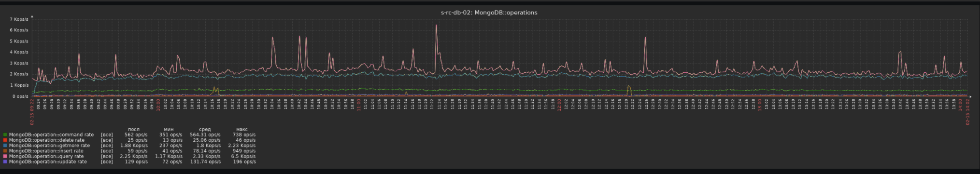This screenshot has height=174, width=980.
Task: Click the [все] tag beside command rate
Action: (x=107, y=135)
